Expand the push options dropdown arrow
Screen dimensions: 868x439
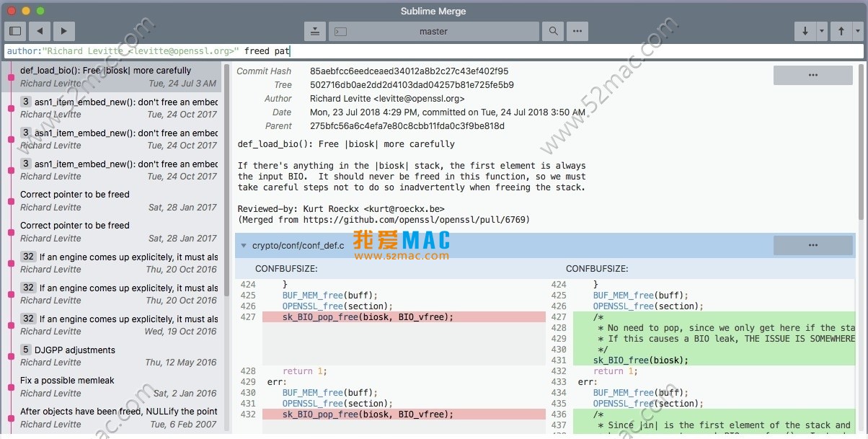point(858,31)
